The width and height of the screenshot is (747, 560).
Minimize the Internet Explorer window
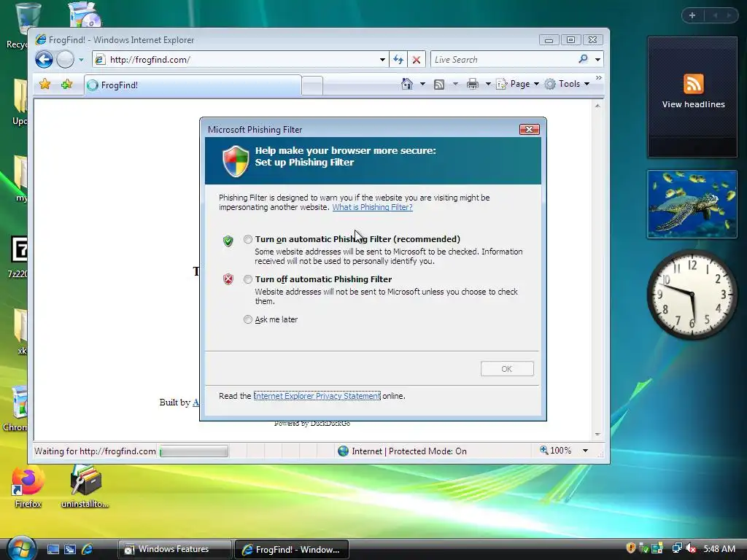tap(549, 40)
